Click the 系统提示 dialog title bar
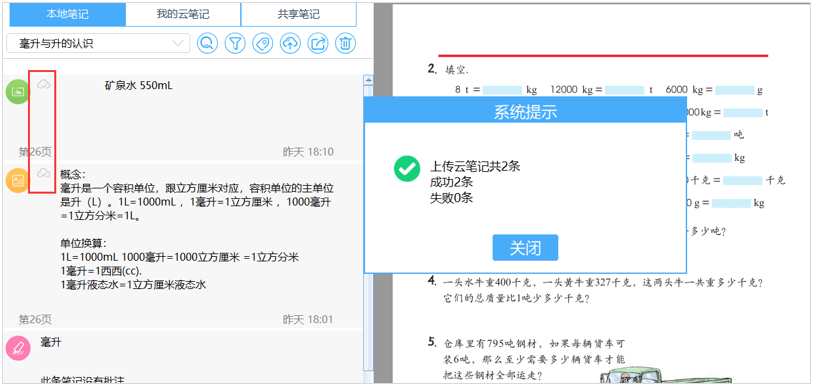 pos(525,111)
